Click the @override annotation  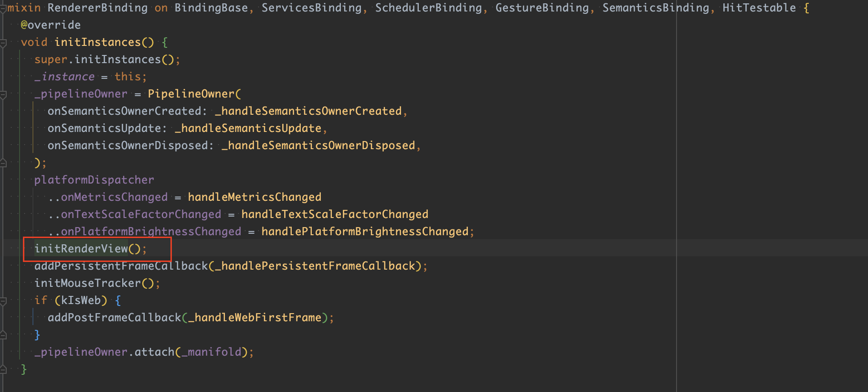point(51,25)
